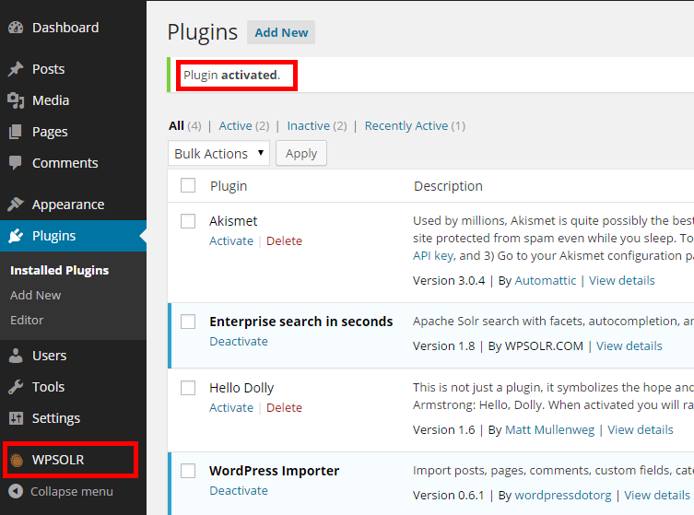
Task: Click the Posts pushpin icon
Action: 15,69
